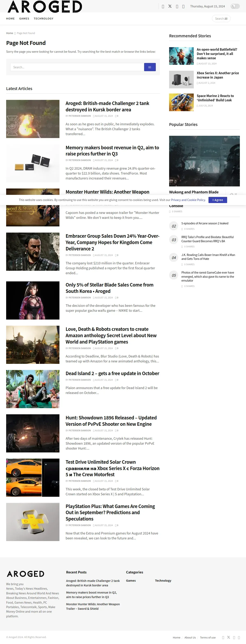Go to Home breadcrumb link

click(9, 33)
